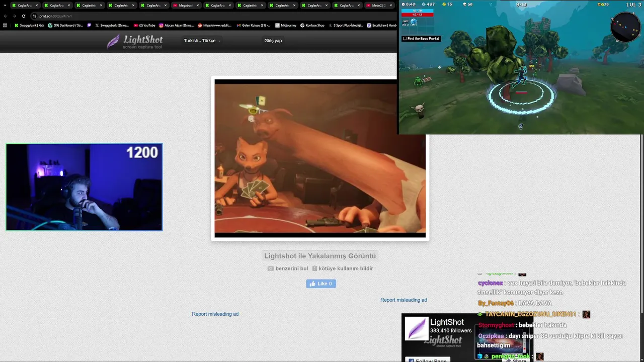This screenshot has height=362, width=644.
Task: Click chat username cyclonex
Action: coord(490,283)
